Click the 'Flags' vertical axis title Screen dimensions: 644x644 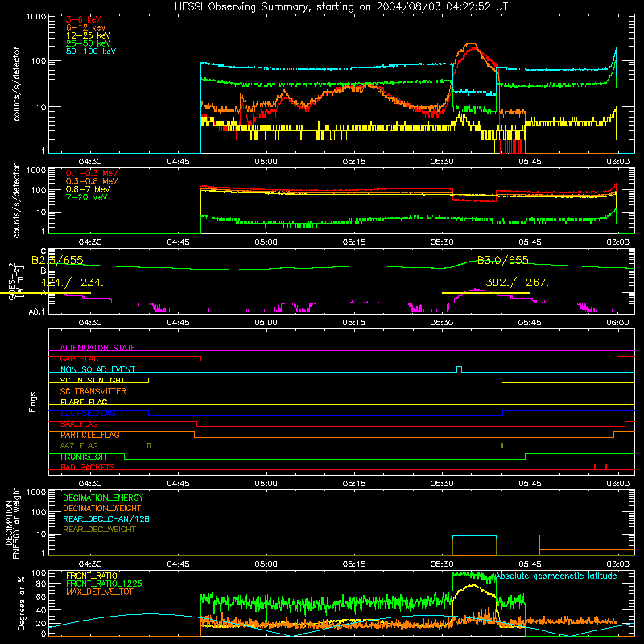[33, 402]
